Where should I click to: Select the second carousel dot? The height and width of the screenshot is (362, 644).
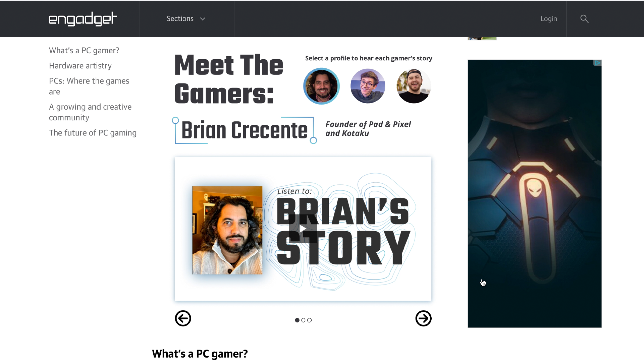[303, 320]
